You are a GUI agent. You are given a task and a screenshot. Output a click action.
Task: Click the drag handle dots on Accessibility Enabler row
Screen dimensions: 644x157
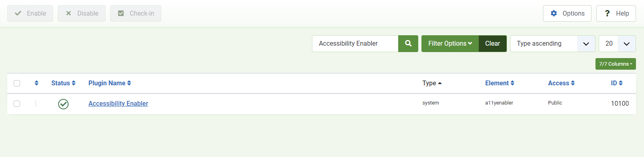click(x=36, y=103)
